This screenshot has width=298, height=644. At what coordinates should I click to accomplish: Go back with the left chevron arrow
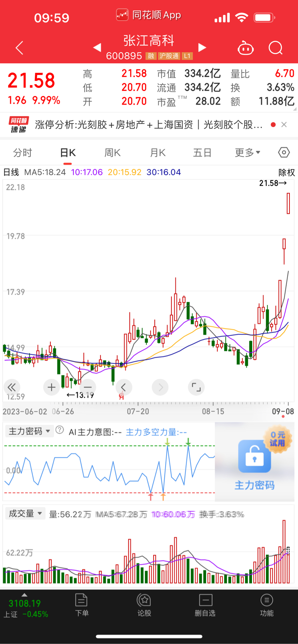[19, 48]
